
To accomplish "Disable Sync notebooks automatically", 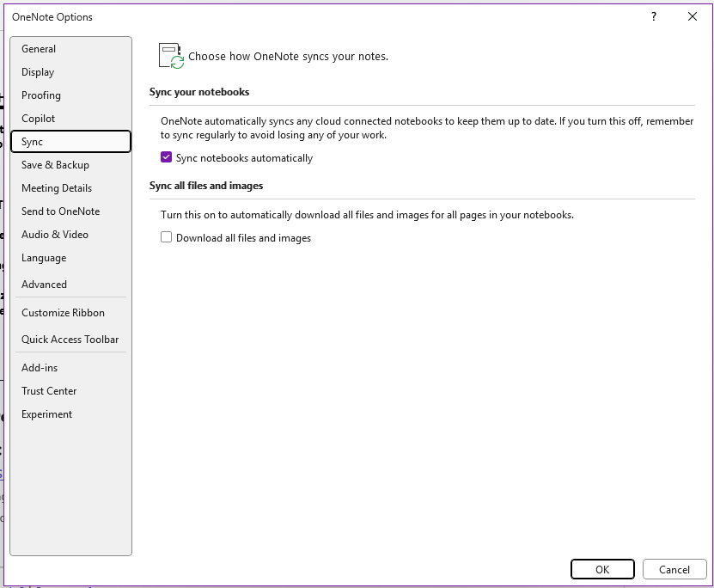I will 166,157.
